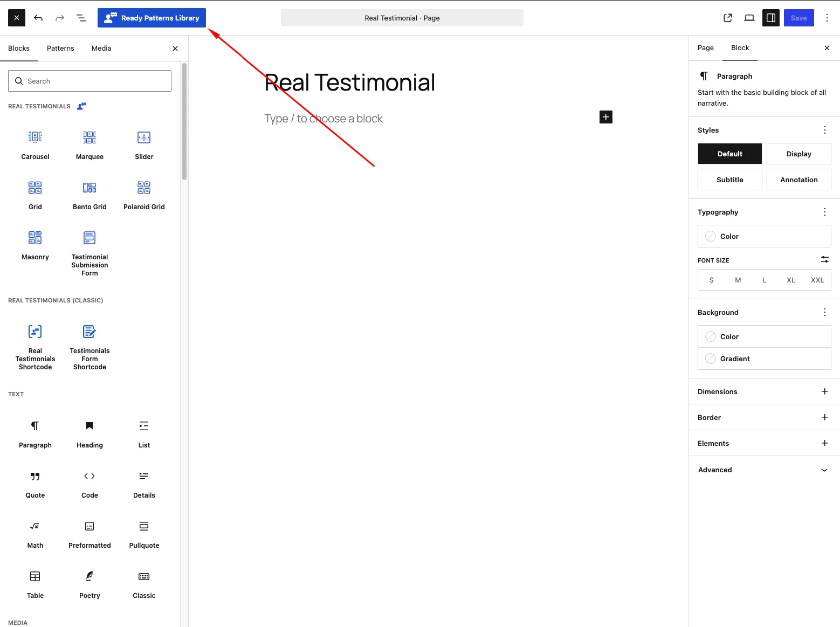Expand the Dimensions options
840x627 pixels.
coord(765,391)
